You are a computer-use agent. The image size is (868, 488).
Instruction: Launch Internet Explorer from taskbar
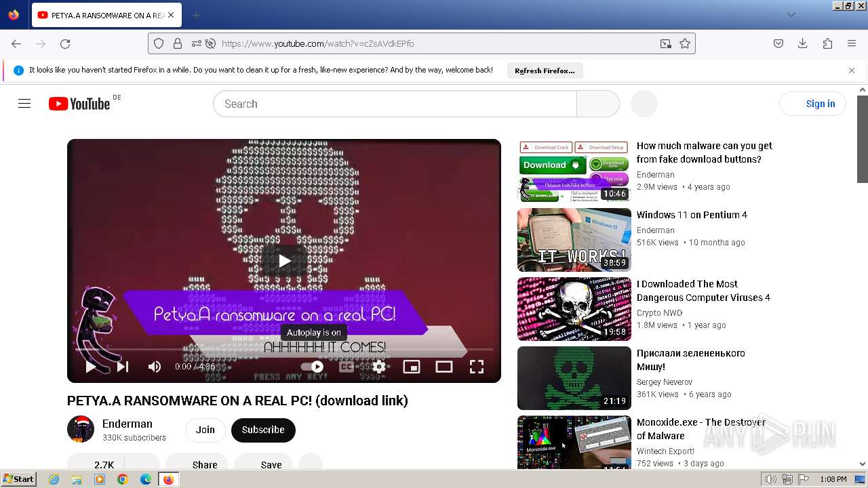[x=54, y=479]
